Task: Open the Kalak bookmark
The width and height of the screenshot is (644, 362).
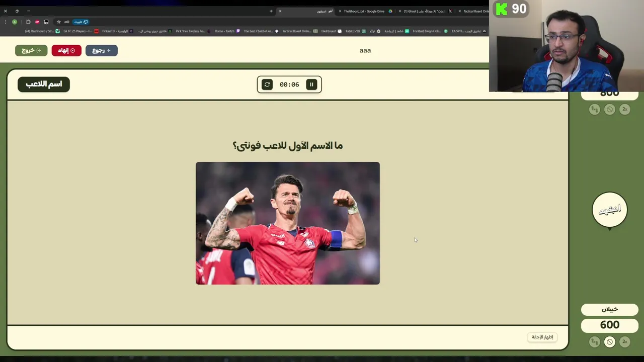Action: tap(356, 31)
